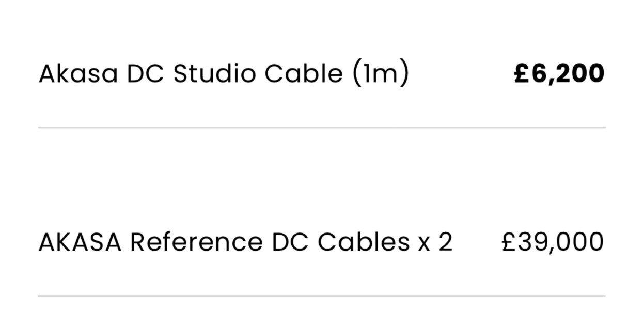The width and height of the screenshot is (644, 310).
Task: Click the pound sign before 39,000
Action: [509, 242]
